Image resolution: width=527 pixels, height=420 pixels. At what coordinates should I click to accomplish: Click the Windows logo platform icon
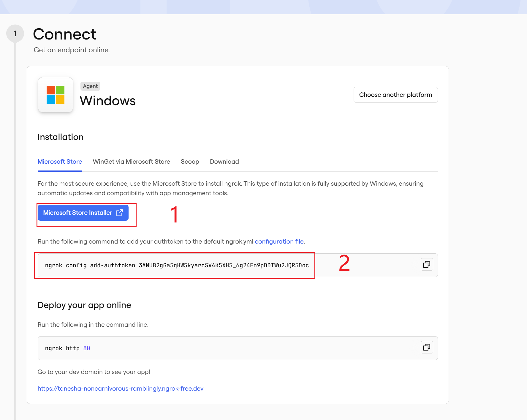pyautogui.click(x=56, y=95)
